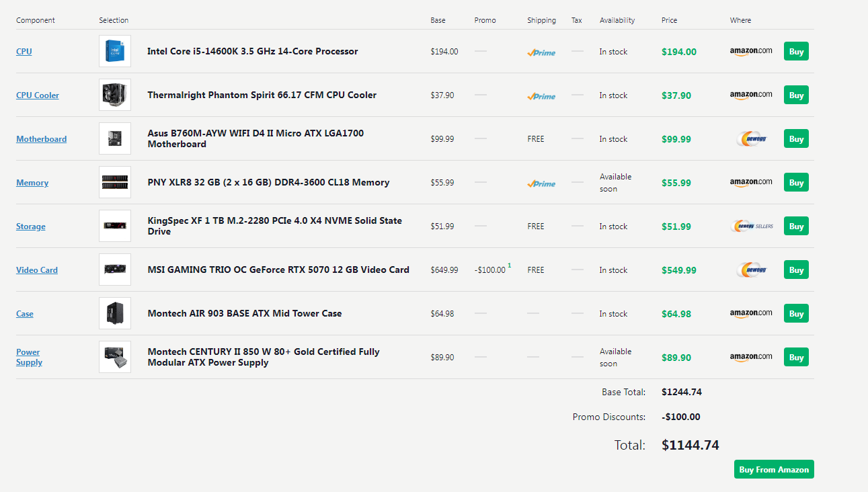Open the Storage component link
Image resolution: width=868 pixels, height=492 pixels.
(31, 227)
